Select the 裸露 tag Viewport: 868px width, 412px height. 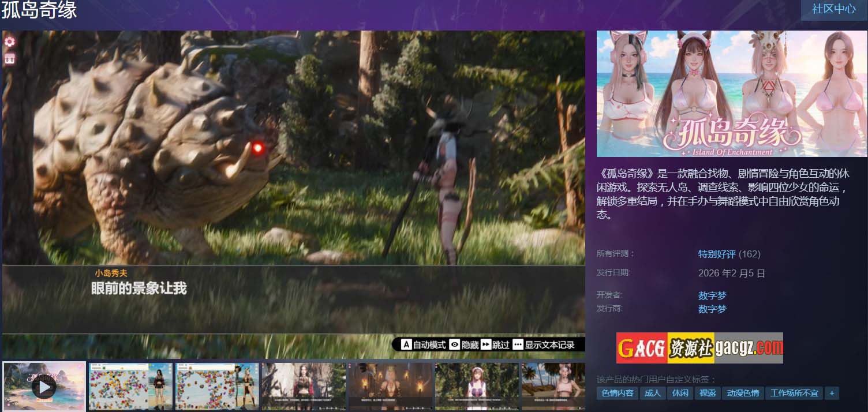click(x=707, y=393)
